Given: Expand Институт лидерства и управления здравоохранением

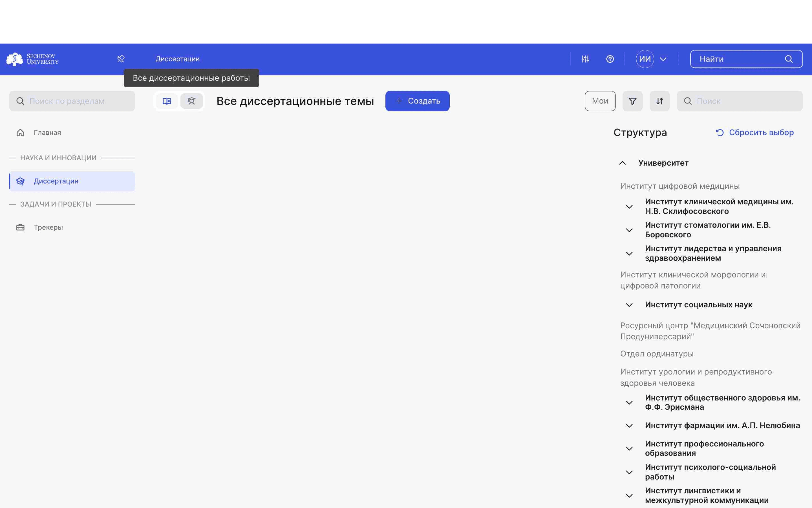Looking at the screenshot, I should tap(629, 254).
